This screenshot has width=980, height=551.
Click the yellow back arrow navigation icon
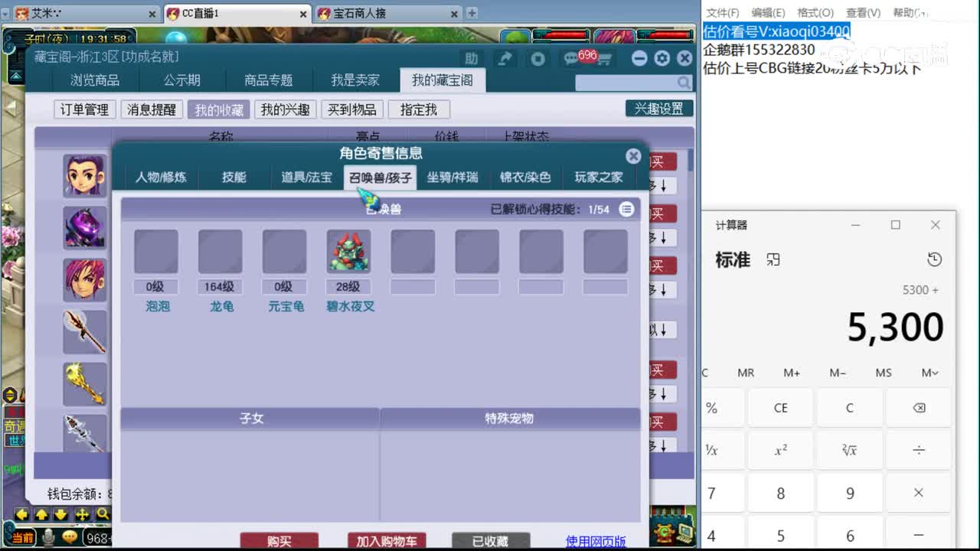(22, 515)
